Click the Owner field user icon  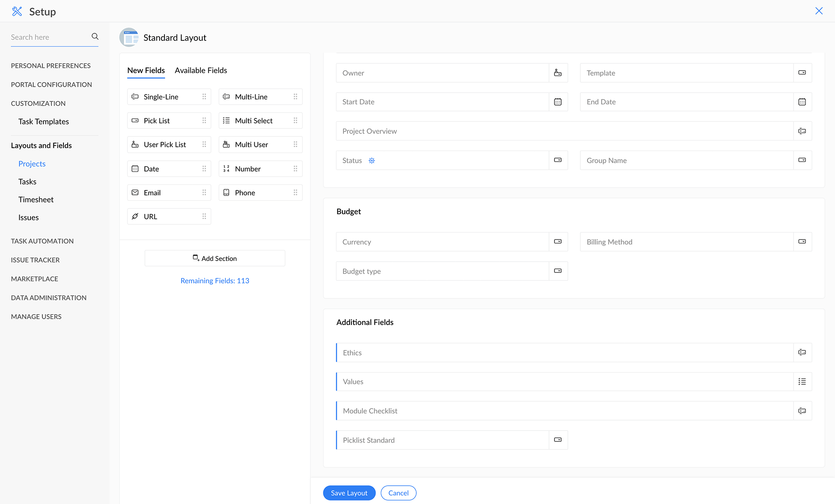(558, 73)
